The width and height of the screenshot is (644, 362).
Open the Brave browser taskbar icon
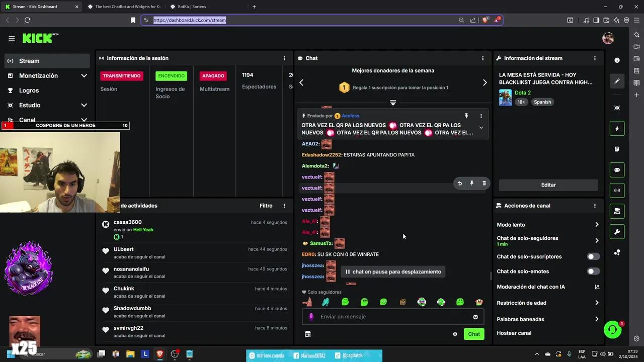(x=160, y=354)
